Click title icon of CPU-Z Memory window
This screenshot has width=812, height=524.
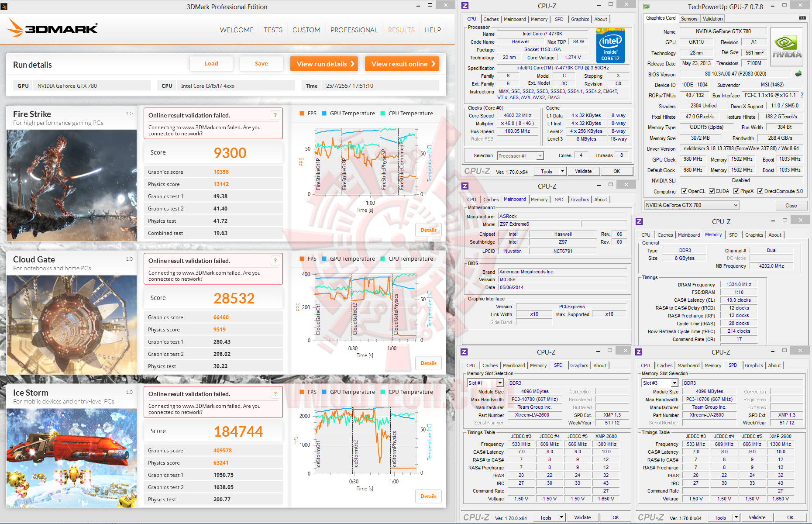click(x=639, y=221)
